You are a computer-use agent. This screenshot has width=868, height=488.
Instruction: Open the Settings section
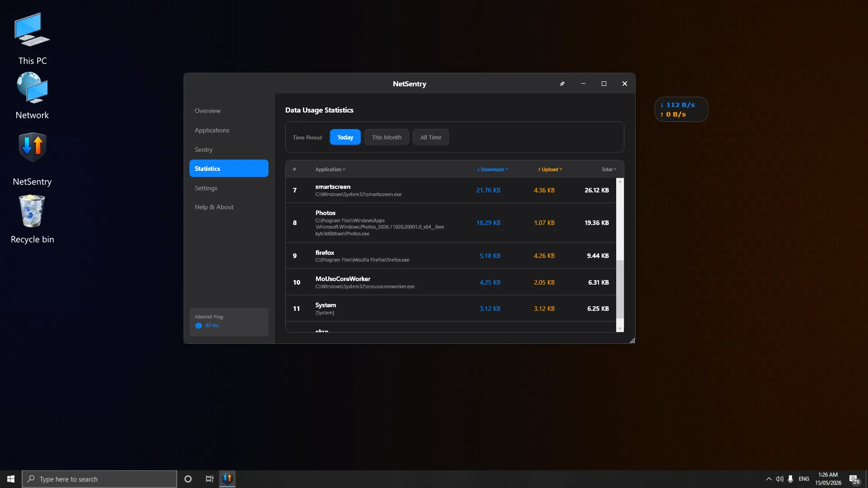229,188
